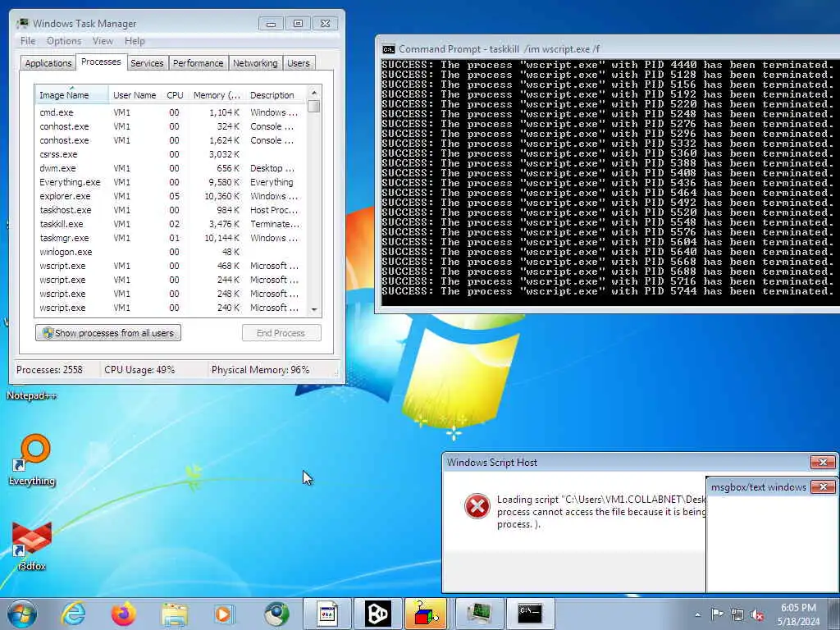Click the Command Prompt title bar
The image size is (840, 630).
pos(608,48)
